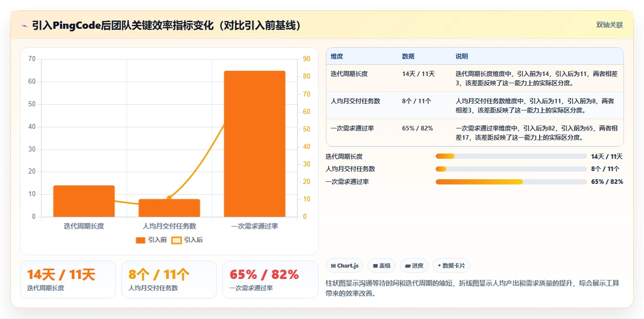644x319 pixels.
Task: Click the 柱状图显示 description paragraph
Action: [473, 288]
